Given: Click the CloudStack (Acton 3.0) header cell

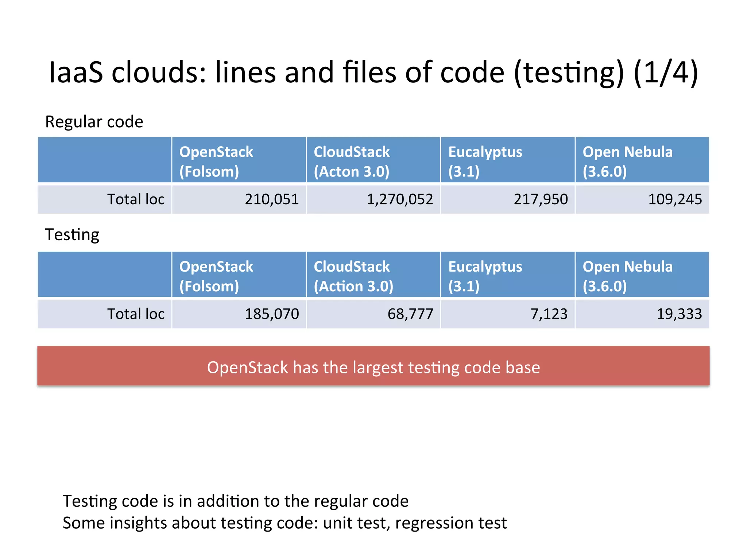Looking at the screenshot, I should [x=373, y=161].
